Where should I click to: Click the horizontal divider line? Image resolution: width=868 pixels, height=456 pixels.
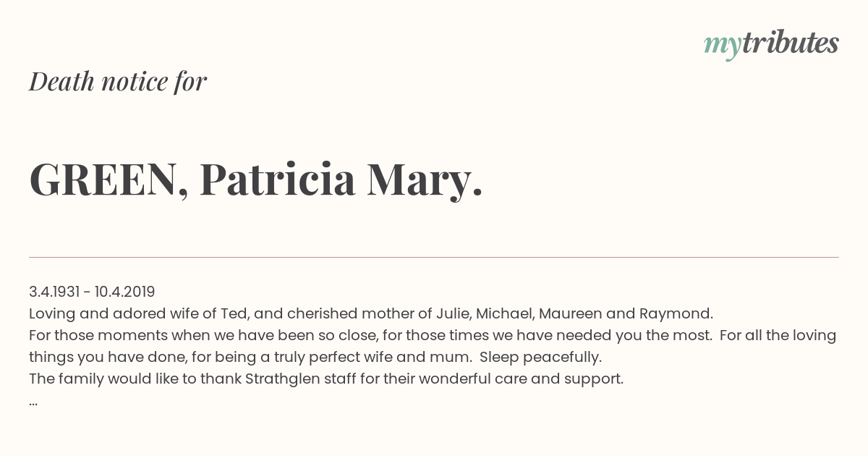tap(434, 257)
